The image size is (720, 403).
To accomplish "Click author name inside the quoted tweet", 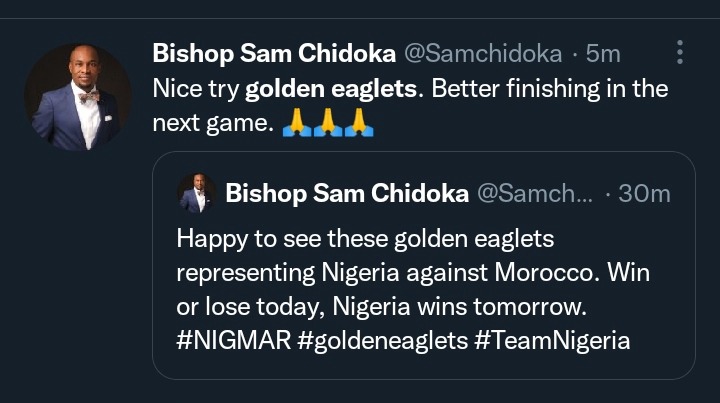I will (x=347, y=194).
